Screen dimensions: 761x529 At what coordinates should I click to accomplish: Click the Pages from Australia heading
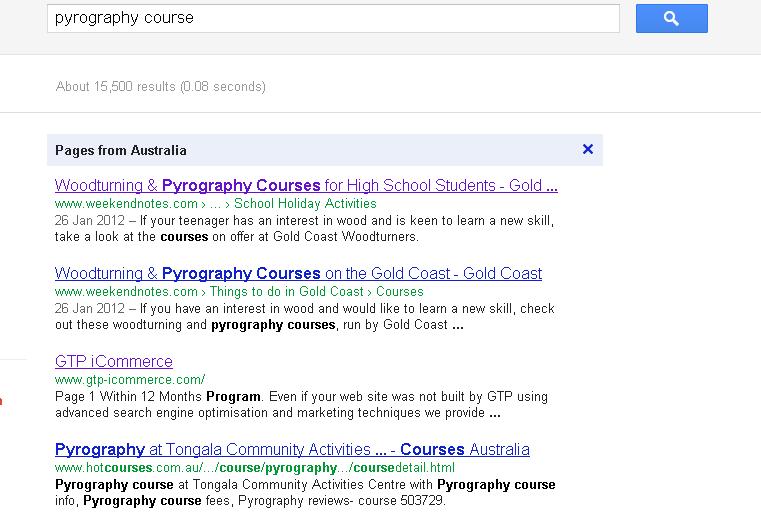(x=121, y=151)
